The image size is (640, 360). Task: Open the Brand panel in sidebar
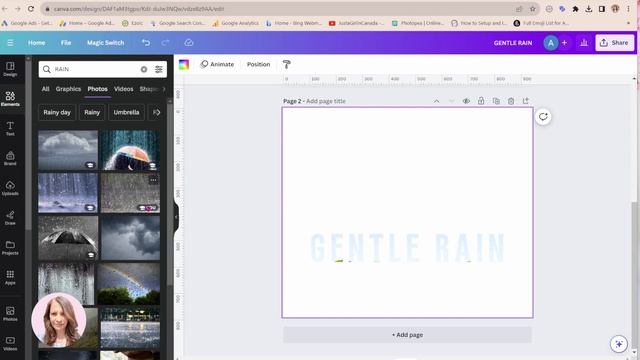point(10,158)
